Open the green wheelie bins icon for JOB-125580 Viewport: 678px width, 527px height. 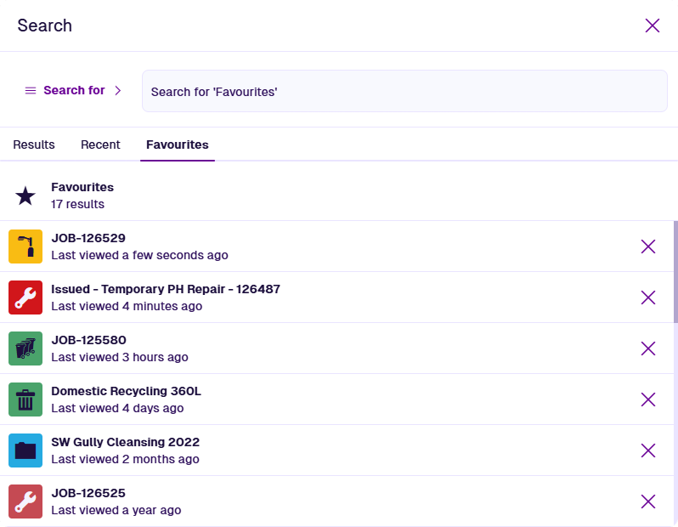pyautogui.click(x=26, y=348)
